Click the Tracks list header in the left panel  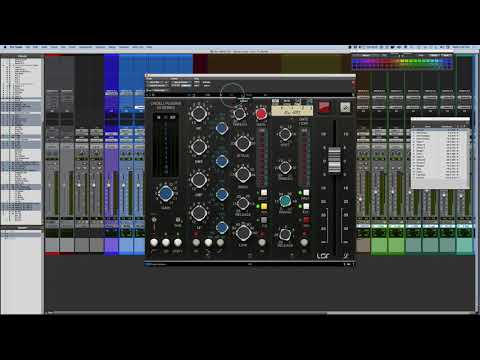[x=22, y=56]
